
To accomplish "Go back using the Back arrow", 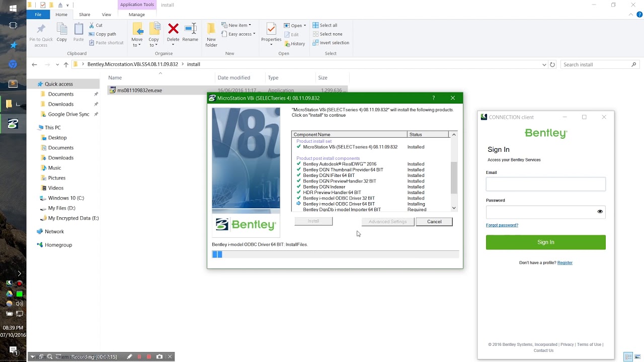I will [x=34, y=64].
